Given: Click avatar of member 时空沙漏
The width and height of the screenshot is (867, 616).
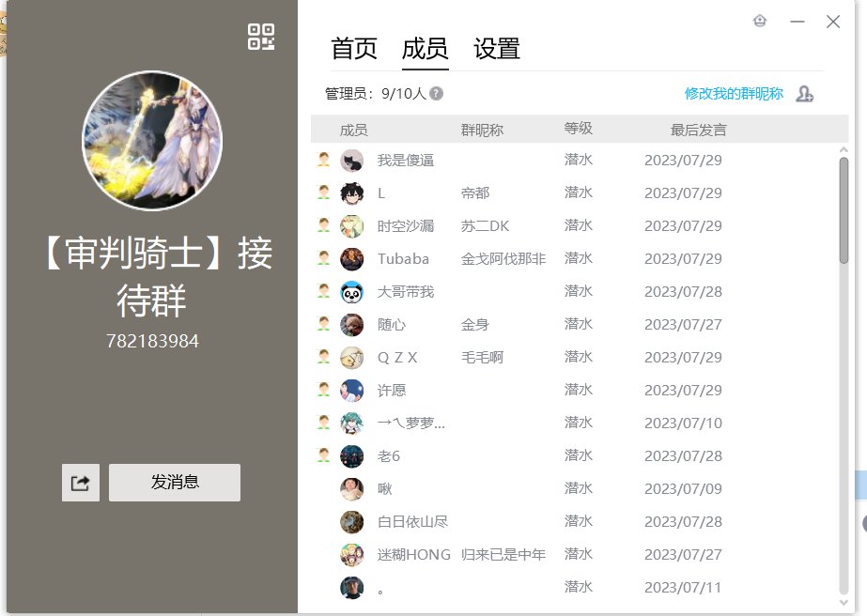Looking at the screenshot, I should click(351, 226).
